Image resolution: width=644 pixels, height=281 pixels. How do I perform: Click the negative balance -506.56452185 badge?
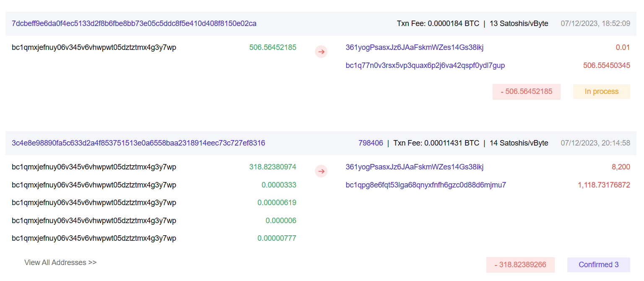526,91
